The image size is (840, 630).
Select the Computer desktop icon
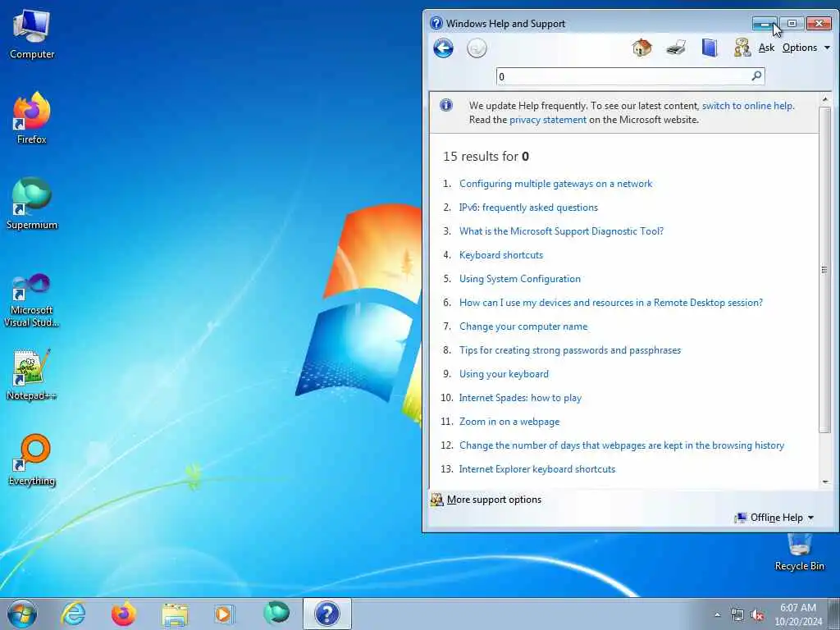[32, 34]
